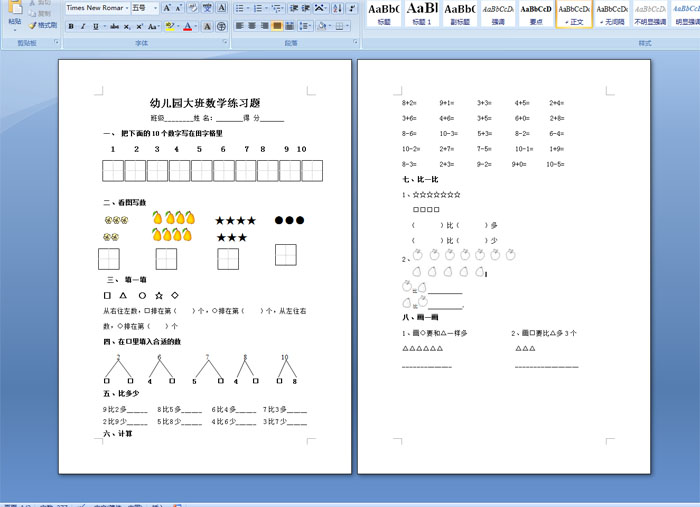Click the character shading icon
This screenshot has width=700, height=507.
207,27
